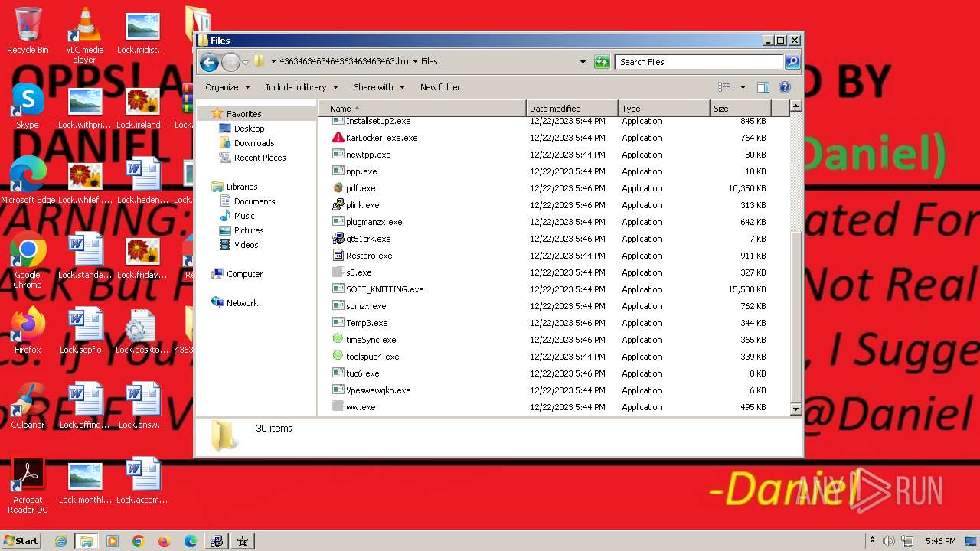
Task: Sort by the Size column header
Action: pos(740,109)
